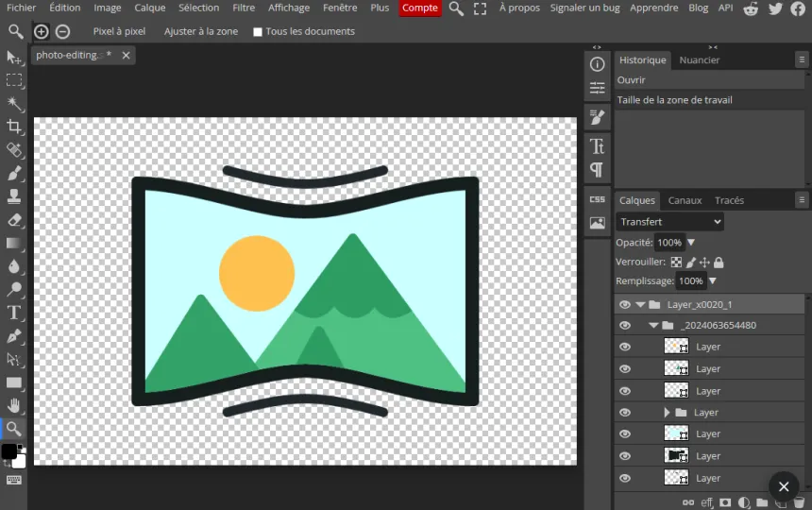Select the Magic Wand tool
812x510 pixels.
[x=14, y=103]
